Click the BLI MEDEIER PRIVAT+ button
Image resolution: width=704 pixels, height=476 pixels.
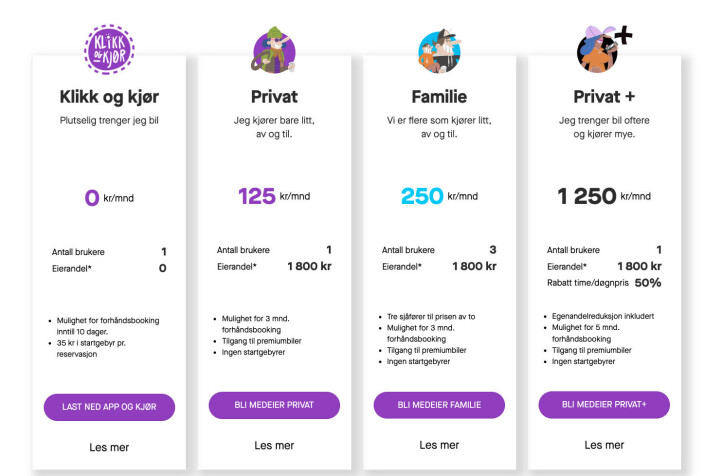click(604, 405)
